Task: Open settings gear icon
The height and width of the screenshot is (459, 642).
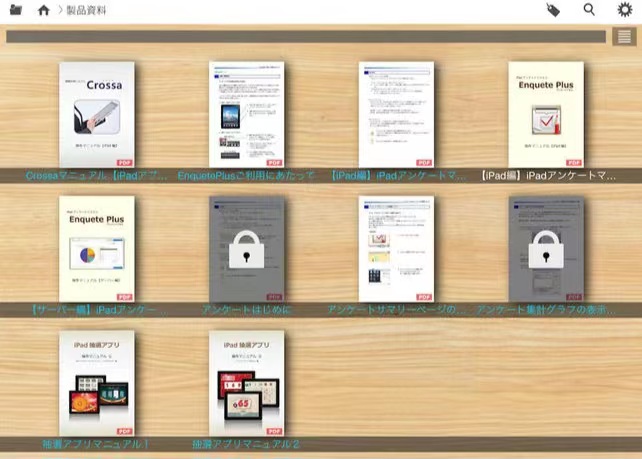Action: tap(625, 9)
